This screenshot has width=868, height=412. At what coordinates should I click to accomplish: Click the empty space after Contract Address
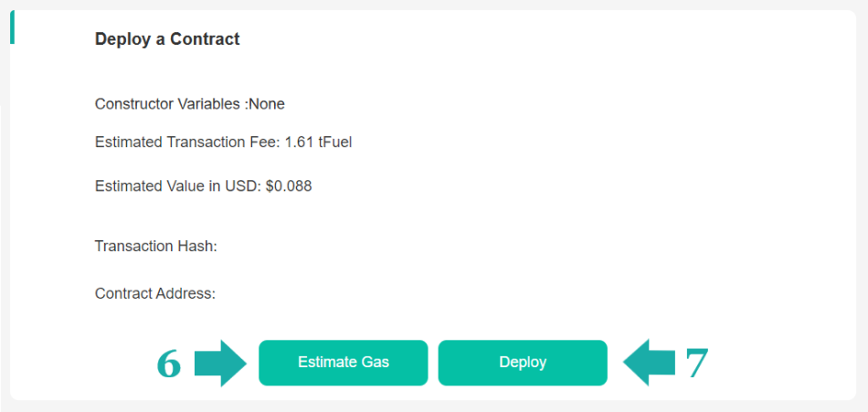click(x=365, y=293)
